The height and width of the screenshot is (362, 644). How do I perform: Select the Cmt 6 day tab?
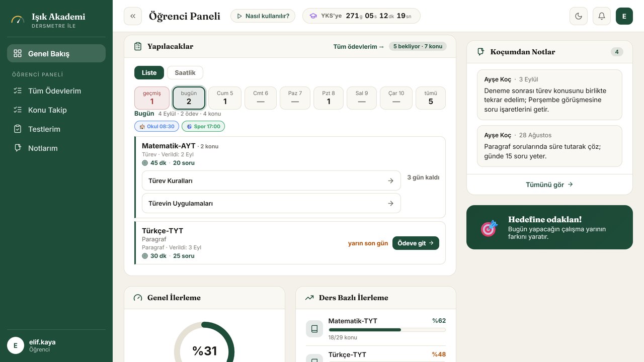(261, 98)
